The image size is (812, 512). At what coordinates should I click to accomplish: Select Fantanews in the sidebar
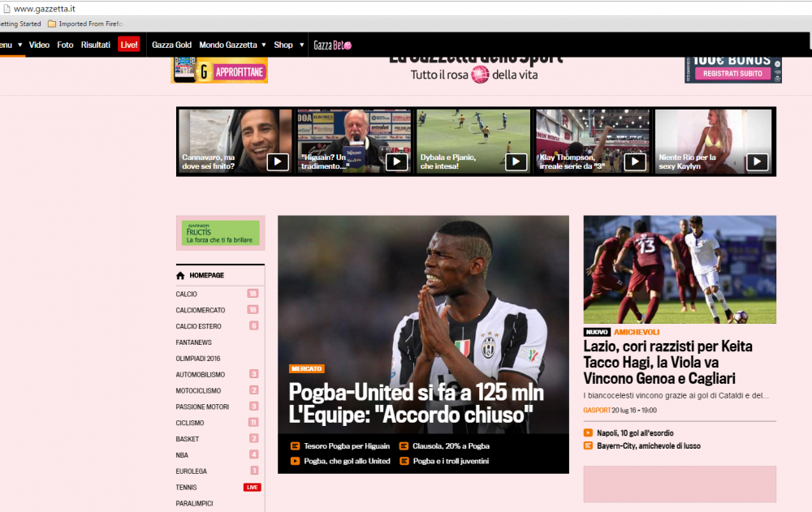tap(194, 342)
